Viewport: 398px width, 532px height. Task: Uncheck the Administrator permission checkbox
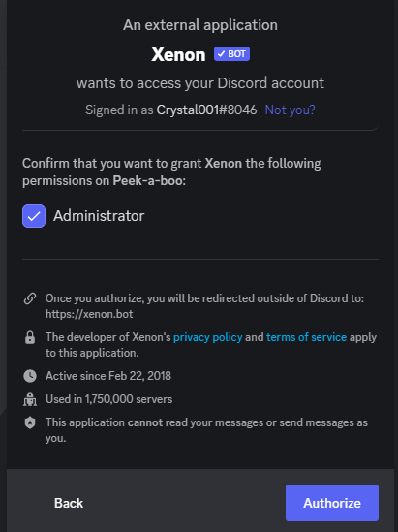(x=34, y=216)
